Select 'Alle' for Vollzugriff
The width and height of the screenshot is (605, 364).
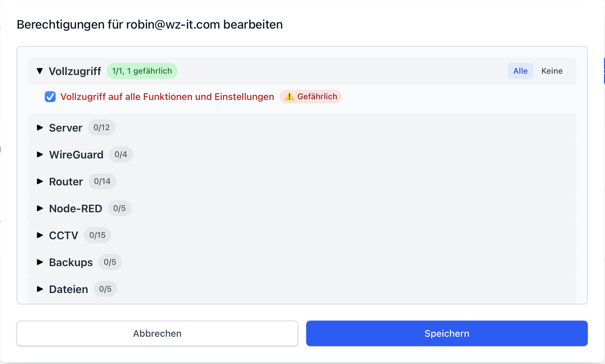520,71
